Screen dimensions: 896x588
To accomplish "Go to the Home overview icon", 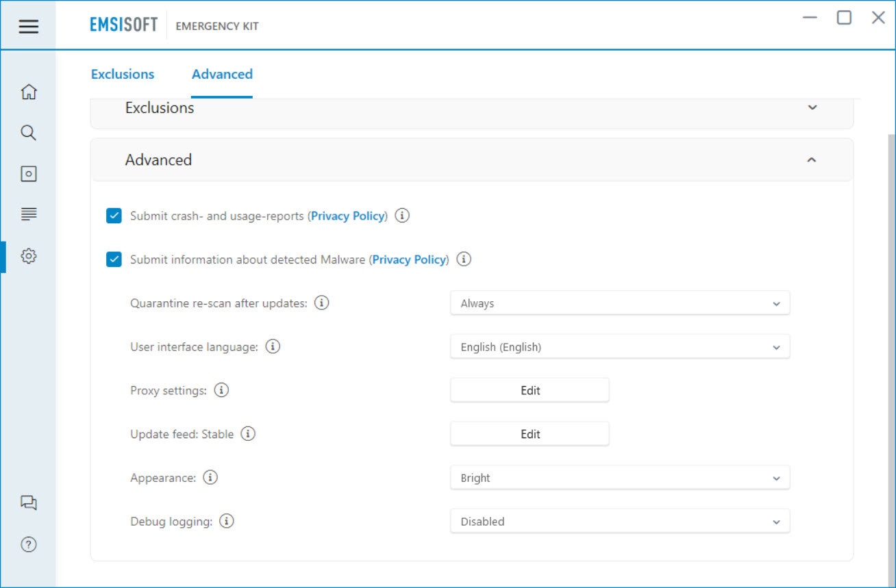I will pos(28,92).
